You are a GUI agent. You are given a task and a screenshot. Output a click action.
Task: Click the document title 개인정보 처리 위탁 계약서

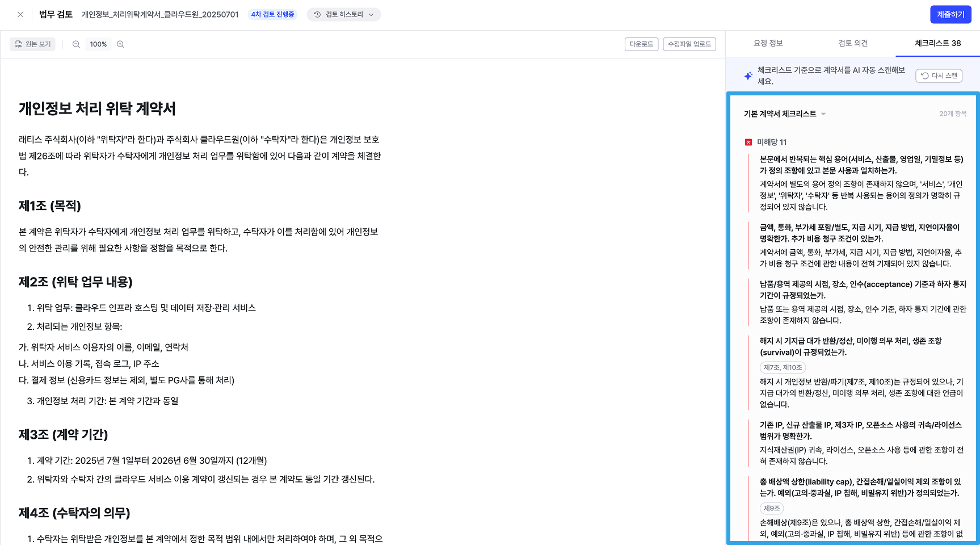click(97, 108)
